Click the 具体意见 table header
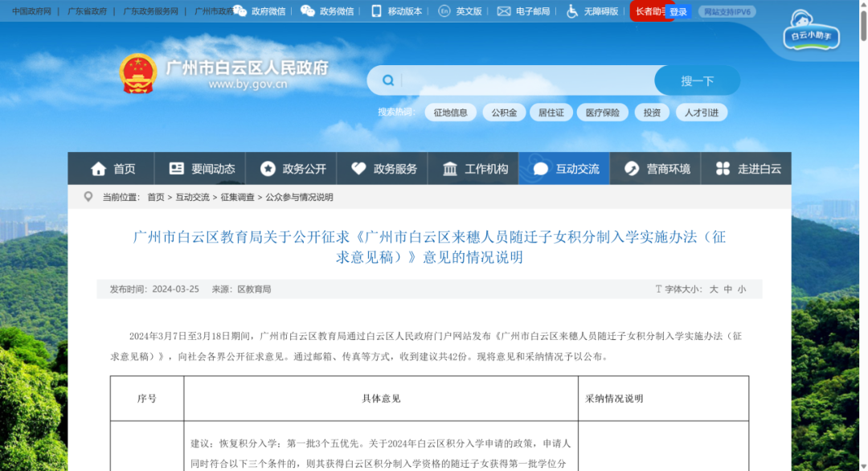 pyautogui.click(x=381, y=399)
